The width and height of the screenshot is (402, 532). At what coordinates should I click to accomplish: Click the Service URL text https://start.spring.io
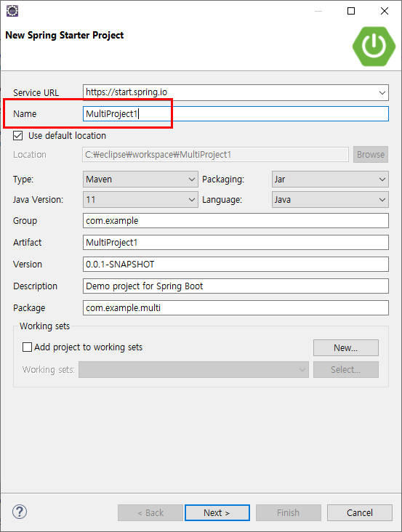click(126, 92)
